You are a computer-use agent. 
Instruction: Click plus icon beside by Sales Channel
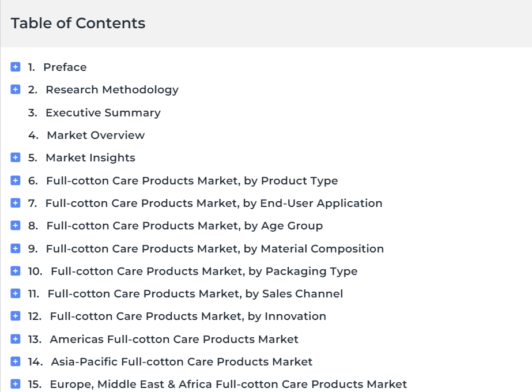pos(15,293)
